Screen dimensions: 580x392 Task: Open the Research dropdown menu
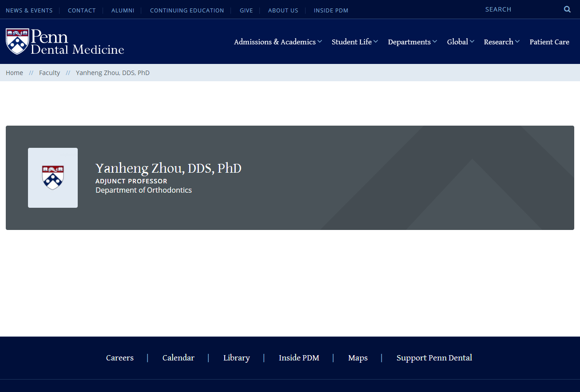pos(501,42)
